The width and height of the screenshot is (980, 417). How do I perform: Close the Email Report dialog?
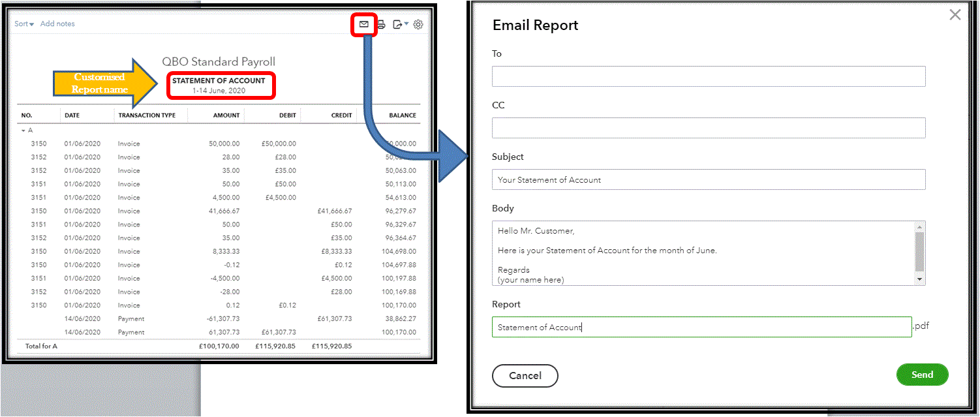(x=955, y=14)
